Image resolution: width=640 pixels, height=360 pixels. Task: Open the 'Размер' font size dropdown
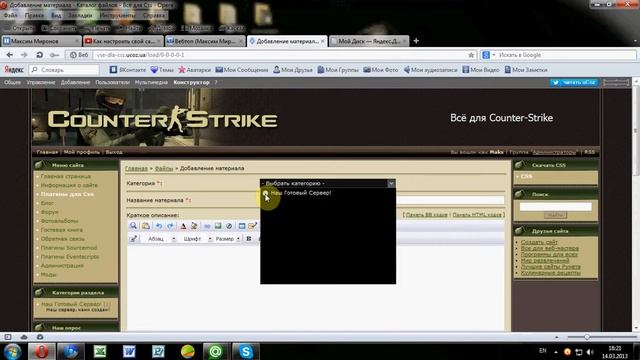click(x=227, y=239)
